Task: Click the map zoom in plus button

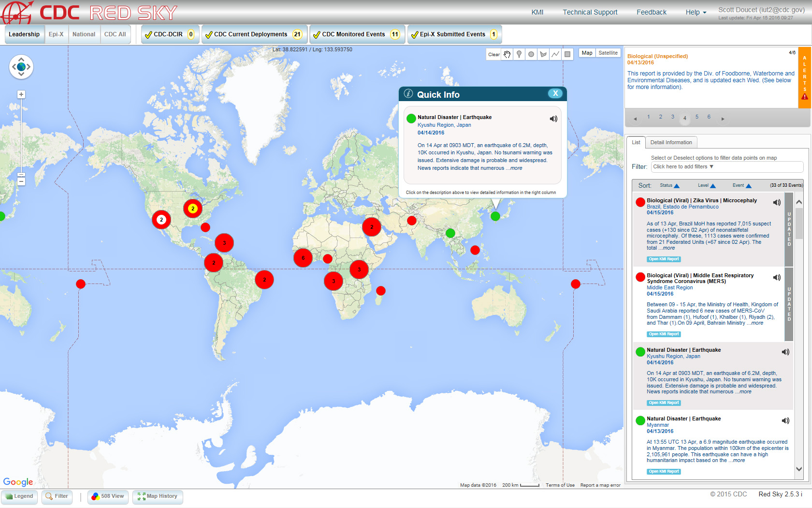Action: click(21, 95)
